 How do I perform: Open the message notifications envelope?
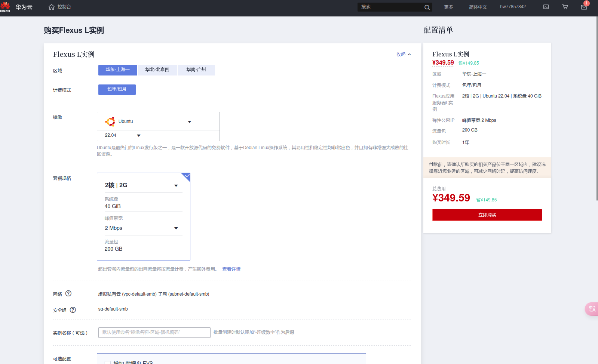pyautogui.click(x=584, y=7)
